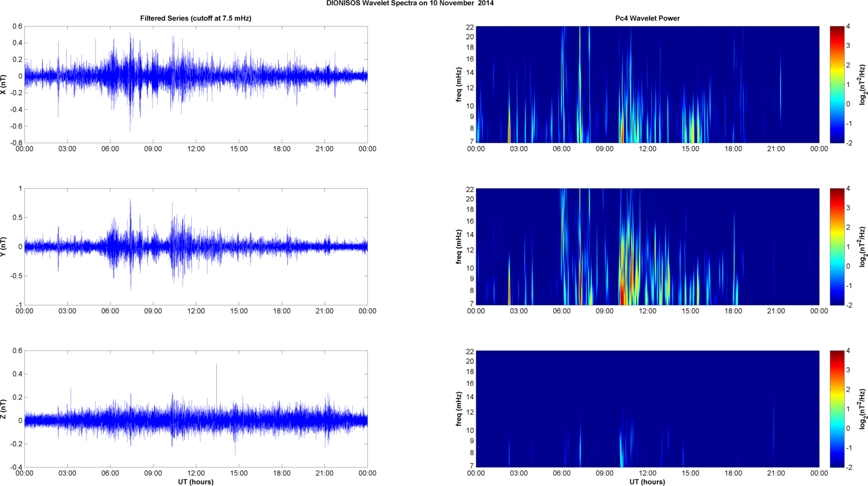Screen dimensions: 868x486
Task: Click the Y component wavelet power spectrogram
Action: coord(647,246)
